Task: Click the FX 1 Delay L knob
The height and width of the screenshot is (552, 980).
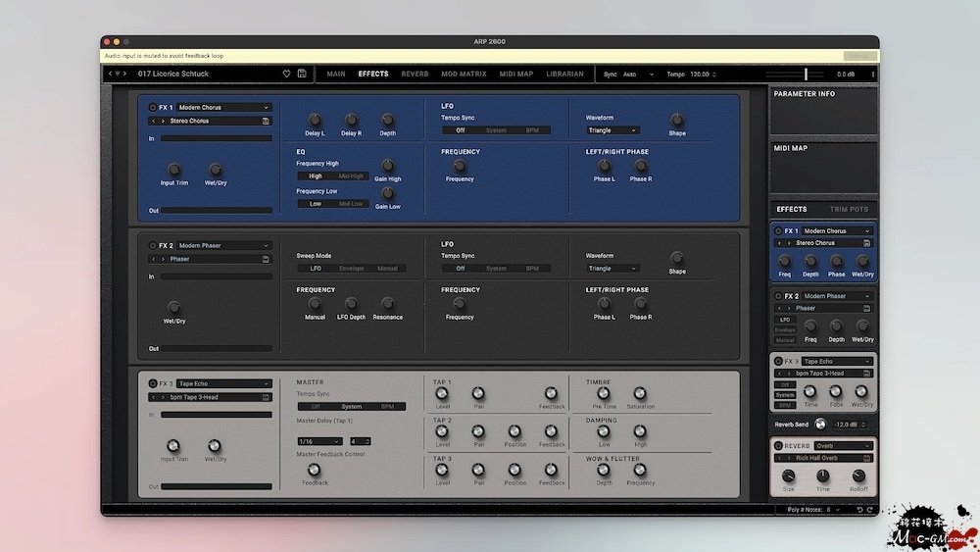Action: (315, 120)
